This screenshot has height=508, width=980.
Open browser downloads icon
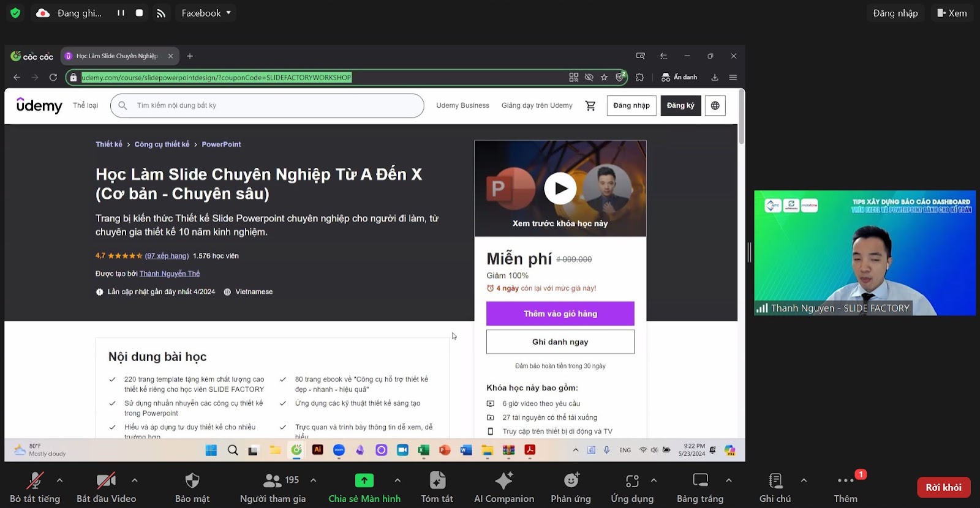[714, 77]
